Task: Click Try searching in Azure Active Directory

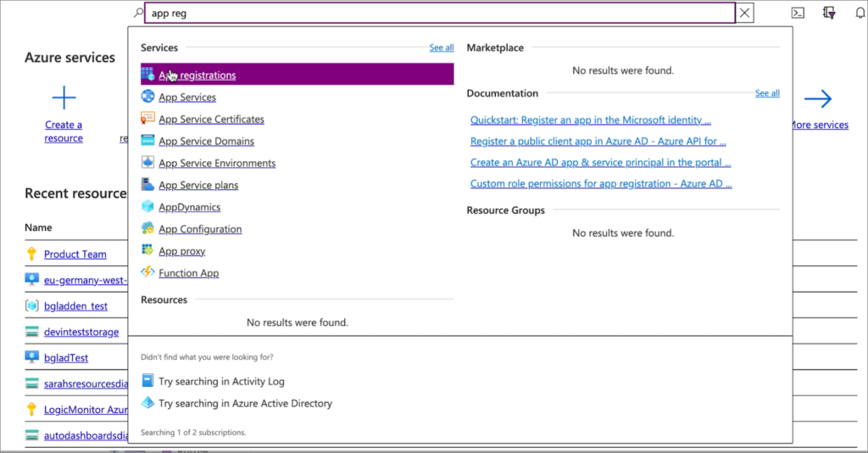Action: click(x=245, y=403)
